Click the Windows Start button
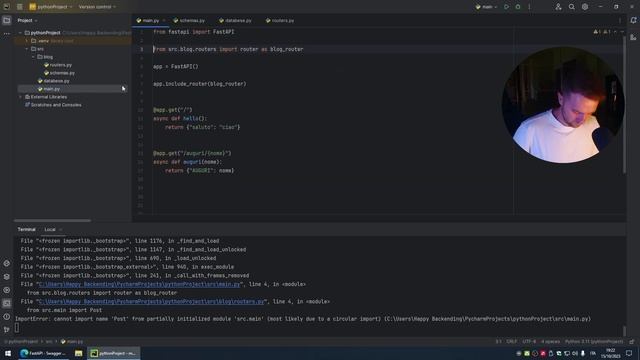This screenshot has height=360, width=640. (8, 353)
